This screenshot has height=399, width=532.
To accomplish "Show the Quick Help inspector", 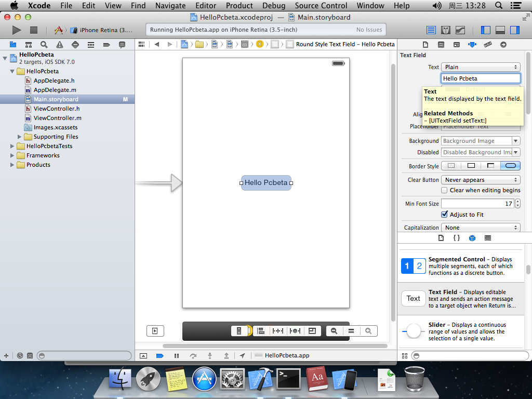I will coord(441,45).
